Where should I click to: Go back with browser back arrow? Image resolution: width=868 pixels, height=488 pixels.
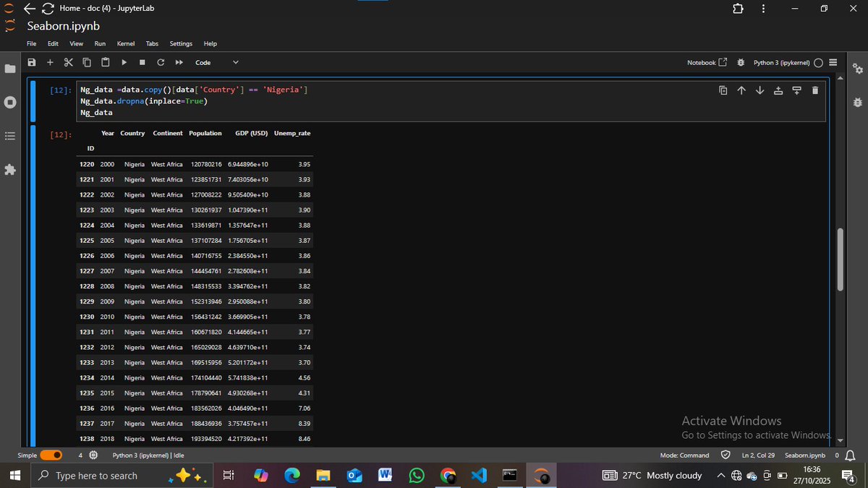[x=30, y=9]
